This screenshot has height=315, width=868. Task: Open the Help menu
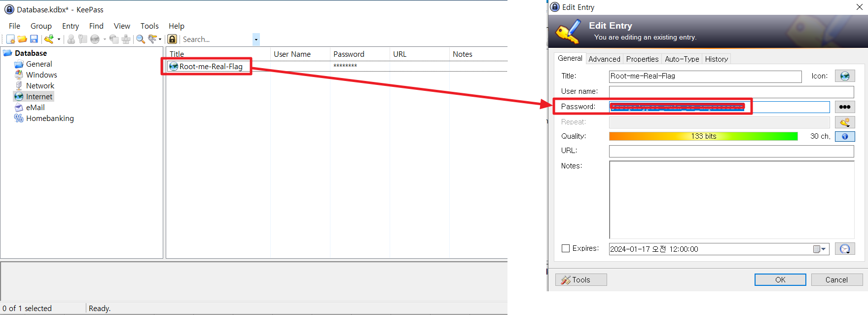[177, 26]
